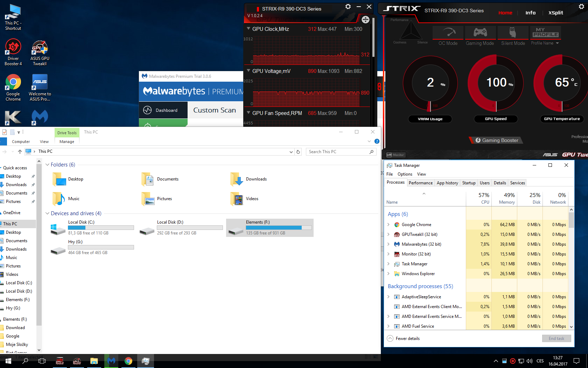Select AMD Fuel Service process row
The width and height of the screenshot is (588, 368).
[x=476, y=326]
